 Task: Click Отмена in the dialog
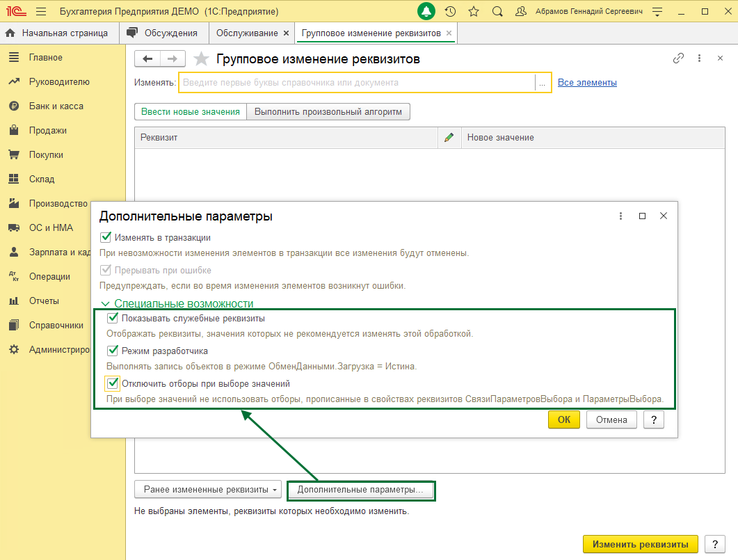[x=611, y=419]
